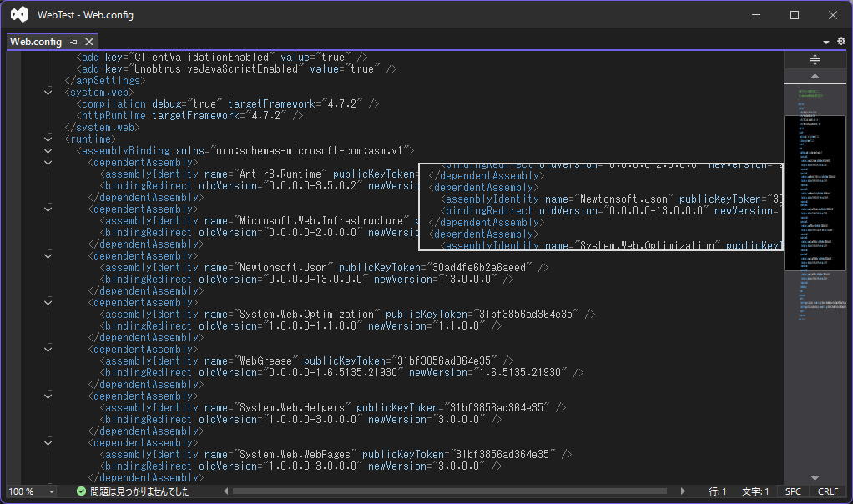The image size is (853, 504).
Task: Click the 文字: 1 column indicator
Action: tap(755, 491)
